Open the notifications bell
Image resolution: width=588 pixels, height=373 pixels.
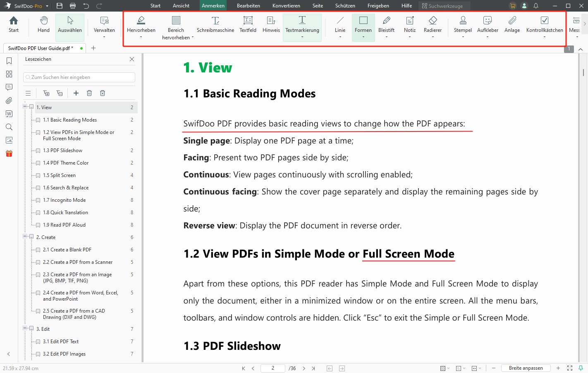(536, 6)
